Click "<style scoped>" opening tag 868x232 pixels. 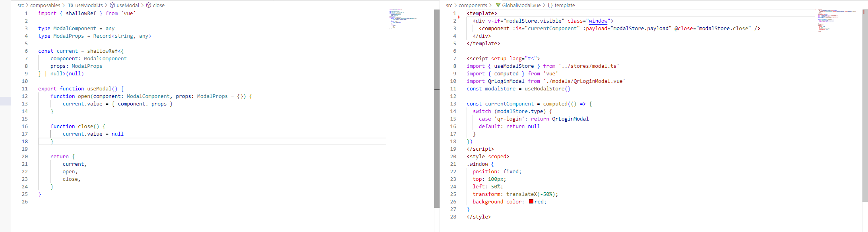click(488, 156)
